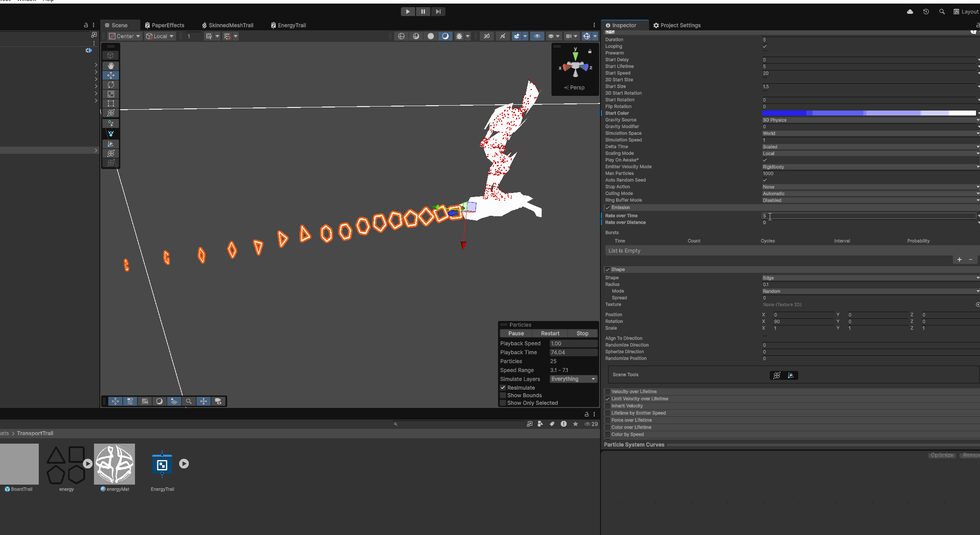Screen dimensions: 980x535
Task: Select the Rect tool
Action: (110, 103)
